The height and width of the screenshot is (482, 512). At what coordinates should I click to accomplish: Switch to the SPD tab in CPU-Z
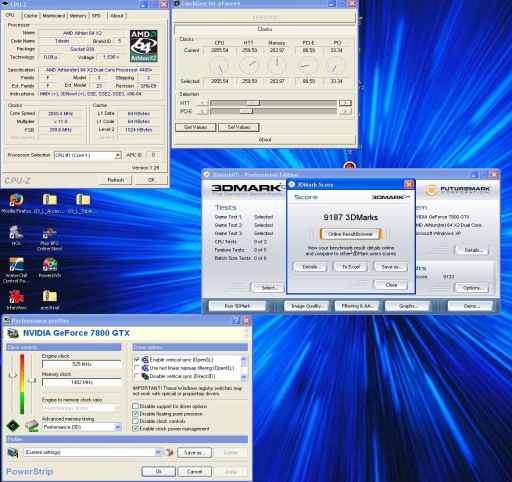[96, 16]
